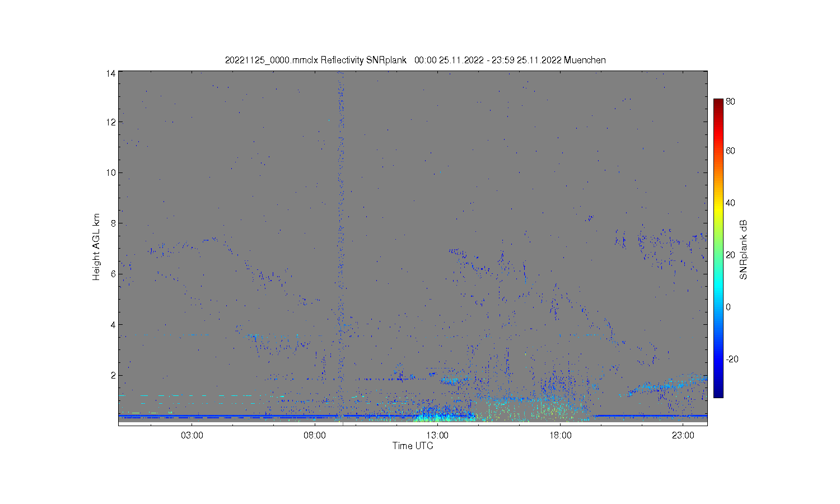Click the 03:00 time tick label

pyautogui.click(x=192, y=436)
